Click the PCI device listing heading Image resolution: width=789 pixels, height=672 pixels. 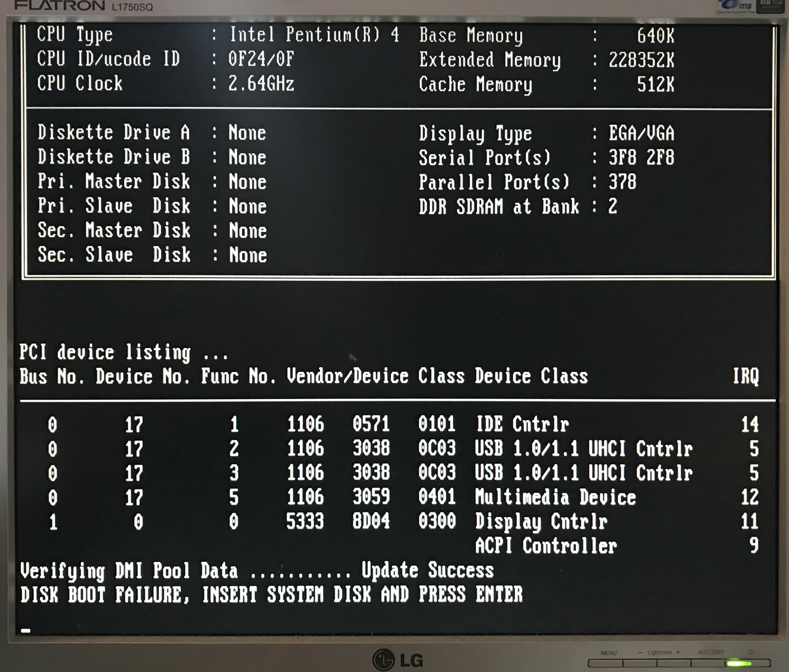click(123, 352)
